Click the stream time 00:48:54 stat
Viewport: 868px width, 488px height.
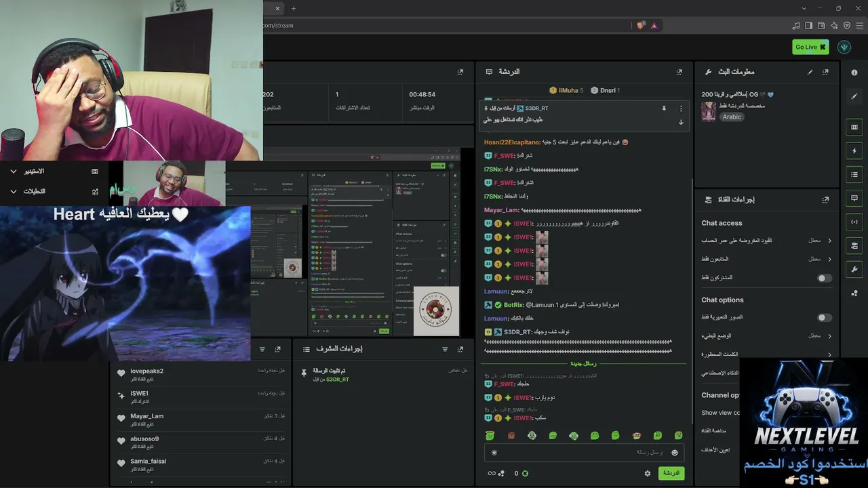pos(422,94)
